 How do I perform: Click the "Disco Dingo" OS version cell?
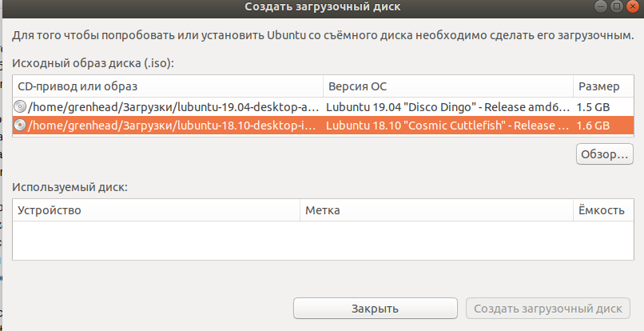[447, 106]
